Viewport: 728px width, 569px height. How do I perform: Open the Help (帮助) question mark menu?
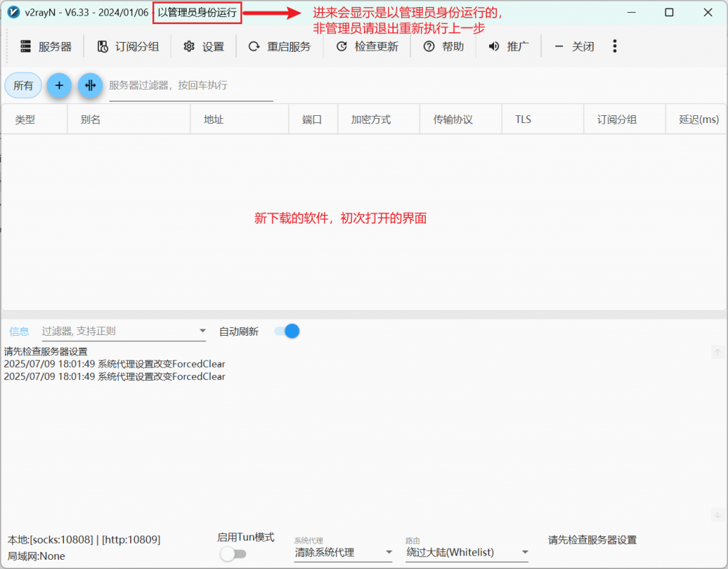point(429,47)
